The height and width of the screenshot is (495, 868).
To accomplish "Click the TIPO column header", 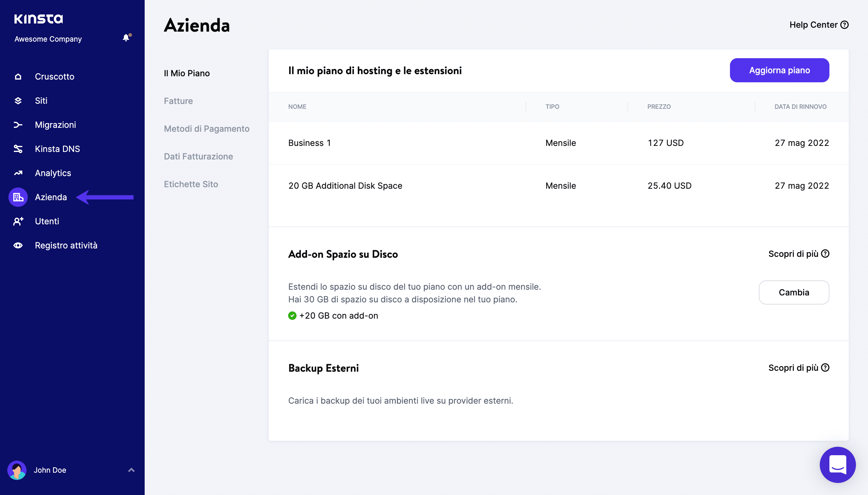I will pyautogui.click(x=552, y=106).
